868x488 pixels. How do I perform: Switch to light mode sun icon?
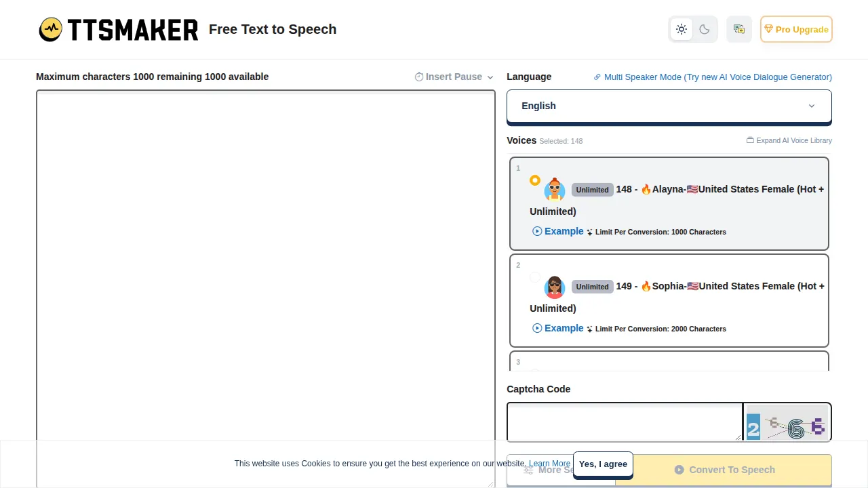[x=682, y=29]
